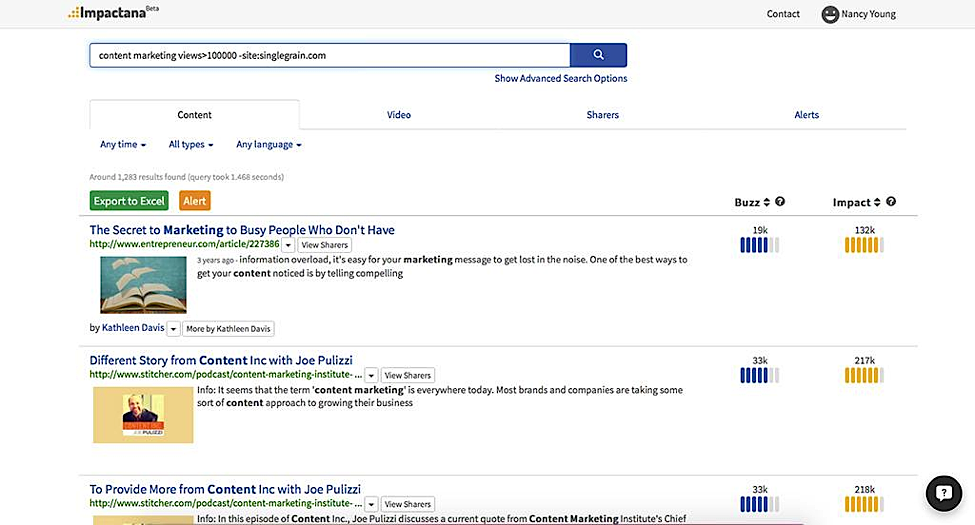
Task: Open 'Different Story from Content Inc' result
Action: pyautogui.click(x=221, y=360)
